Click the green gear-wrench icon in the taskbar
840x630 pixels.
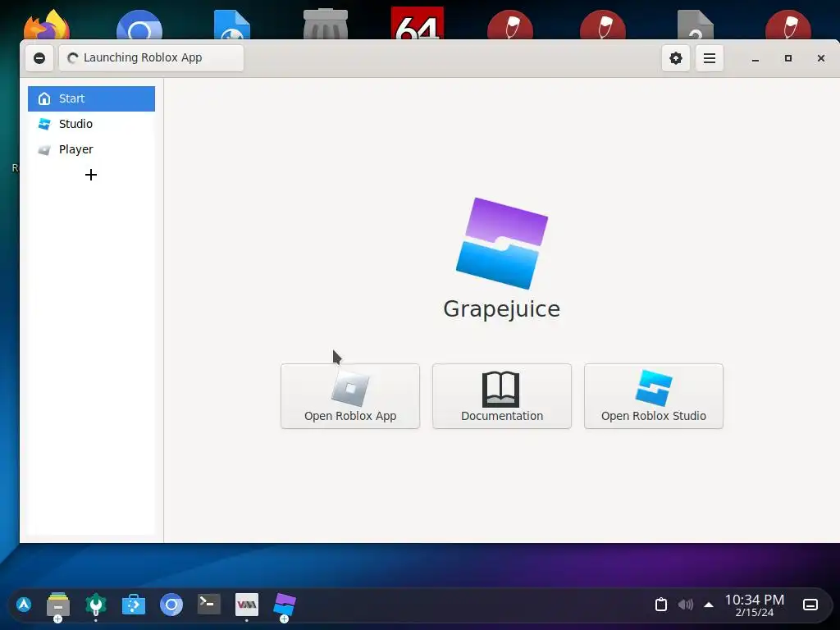pyautogui.click(x=96, y=605)
